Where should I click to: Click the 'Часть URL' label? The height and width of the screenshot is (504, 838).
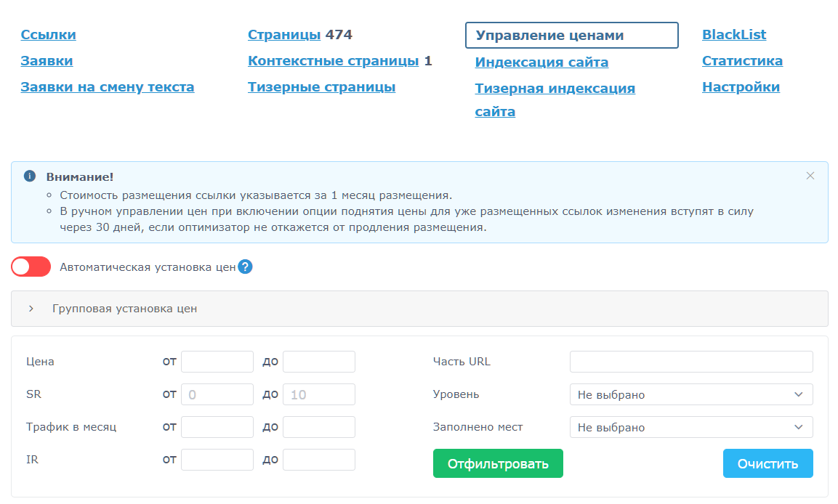click(462, 362)
